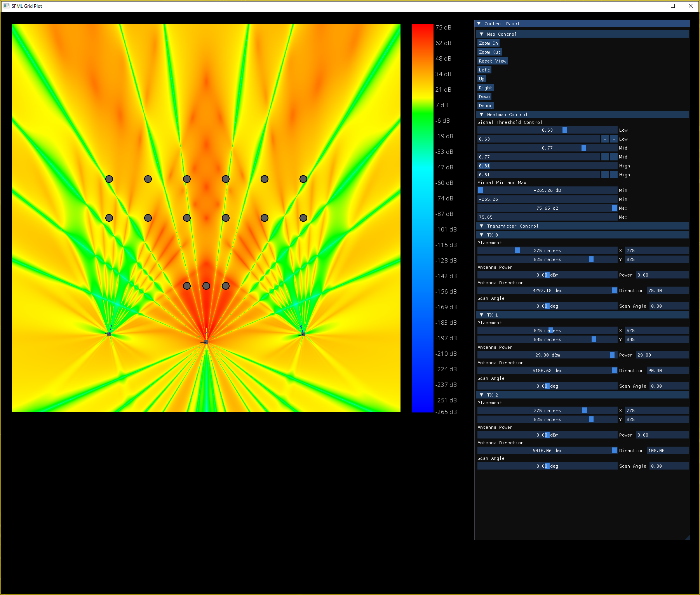Click the TX 1 Antenna Power slider
Viewport: 700px width, 595px height.
tap(547, 355)
